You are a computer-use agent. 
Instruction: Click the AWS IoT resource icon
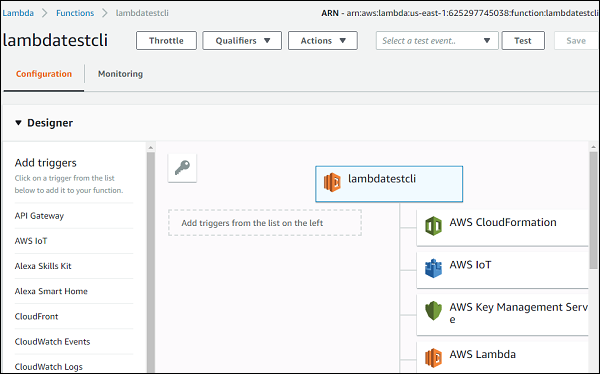[433, 268]
